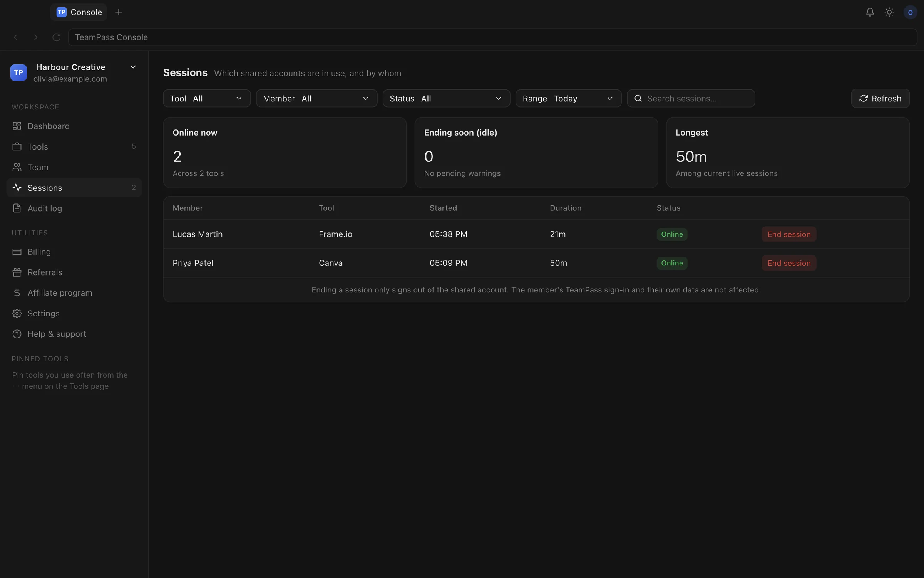The width and height of the screenshot is (924, 578).
Task: Expand the Harbour Creative workspace switcher
Action: [x=133, y=67]
